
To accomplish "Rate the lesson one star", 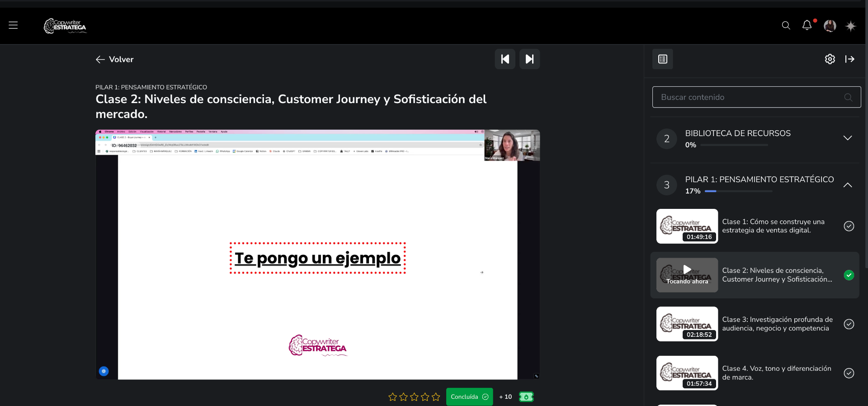I will pyautogui.click(x=392, y=397).
